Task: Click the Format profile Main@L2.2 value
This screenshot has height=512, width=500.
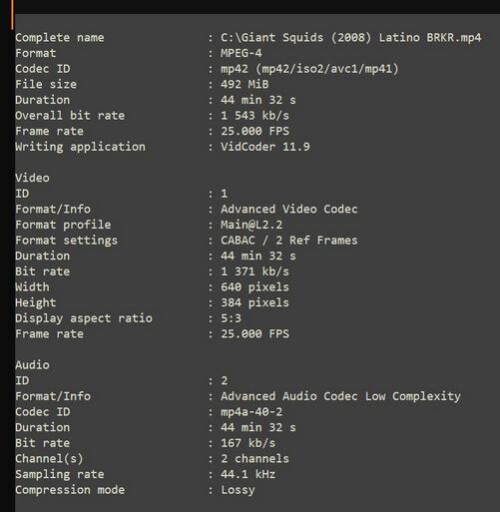Action: [251, 225]
